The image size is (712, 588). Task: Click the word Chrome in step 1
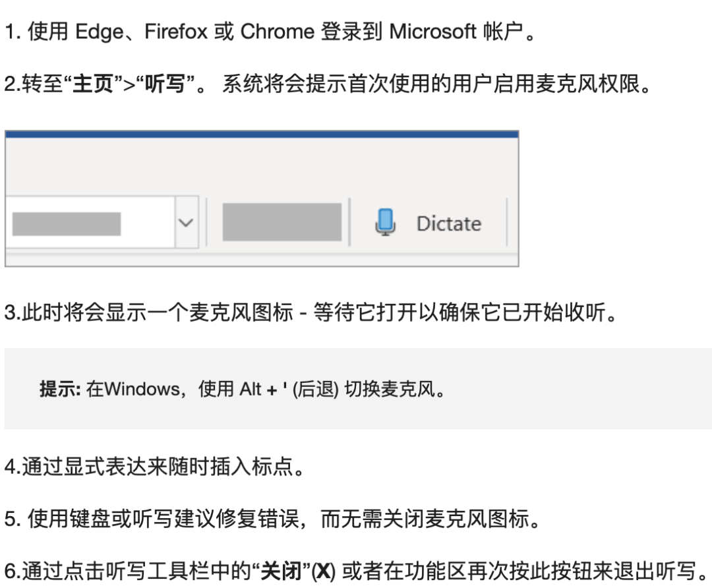tap(278, 32)
